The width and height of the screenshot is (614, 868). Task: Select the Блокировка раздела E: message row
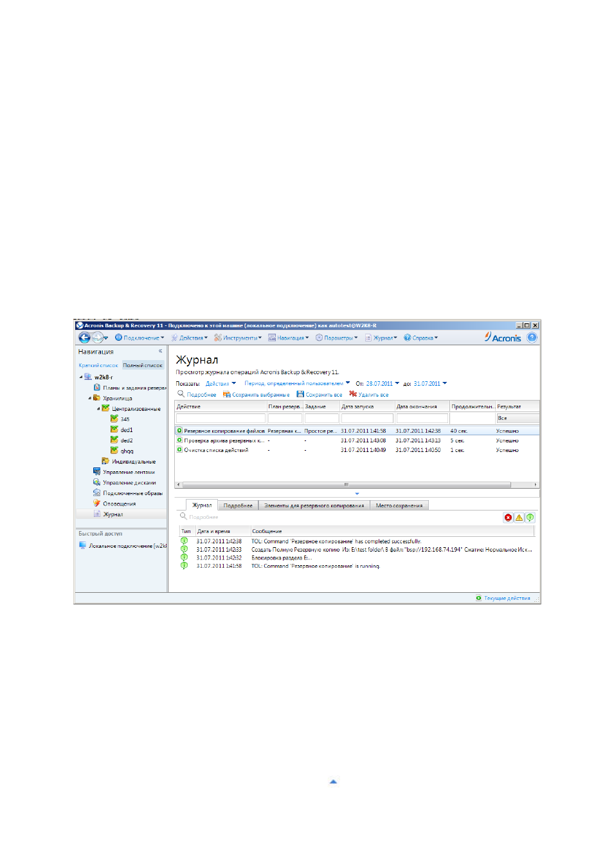click(x=357, y=557)
